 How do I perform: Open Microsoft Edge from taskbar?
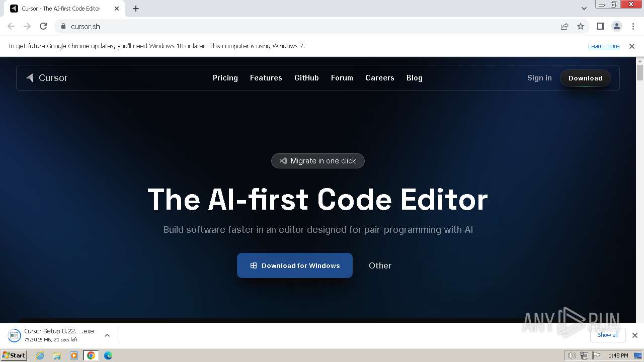tap(108, 355)
